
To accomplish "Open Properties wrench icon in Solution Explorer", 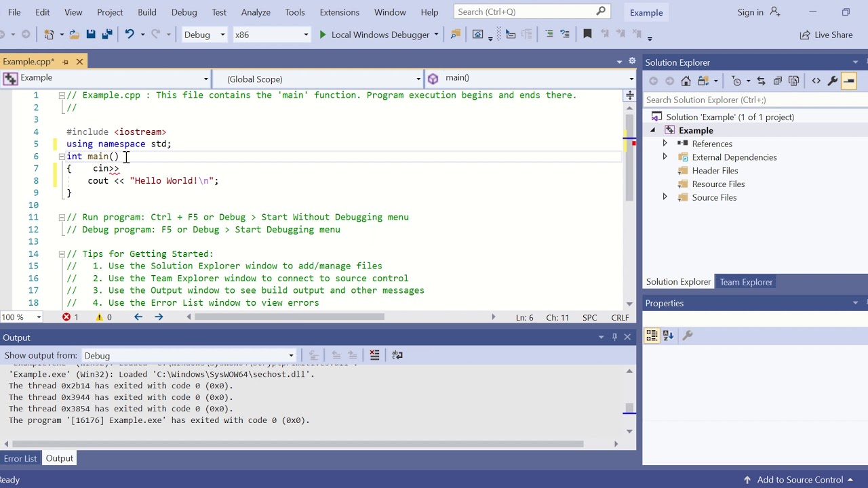I will (x=832, y=81).
